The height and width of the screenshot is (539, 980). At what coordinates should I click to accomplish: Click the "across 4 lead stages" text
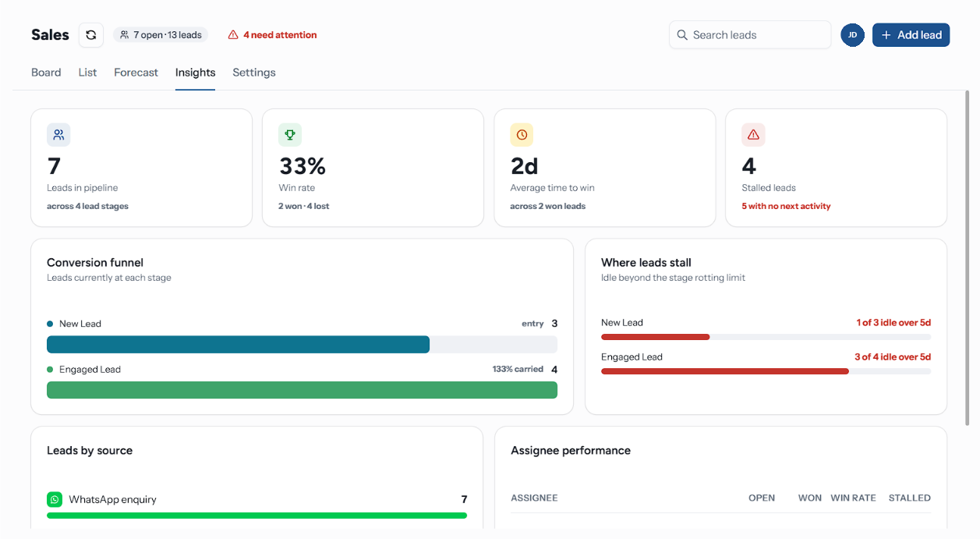pyautogui.click(x=87, y=207)
